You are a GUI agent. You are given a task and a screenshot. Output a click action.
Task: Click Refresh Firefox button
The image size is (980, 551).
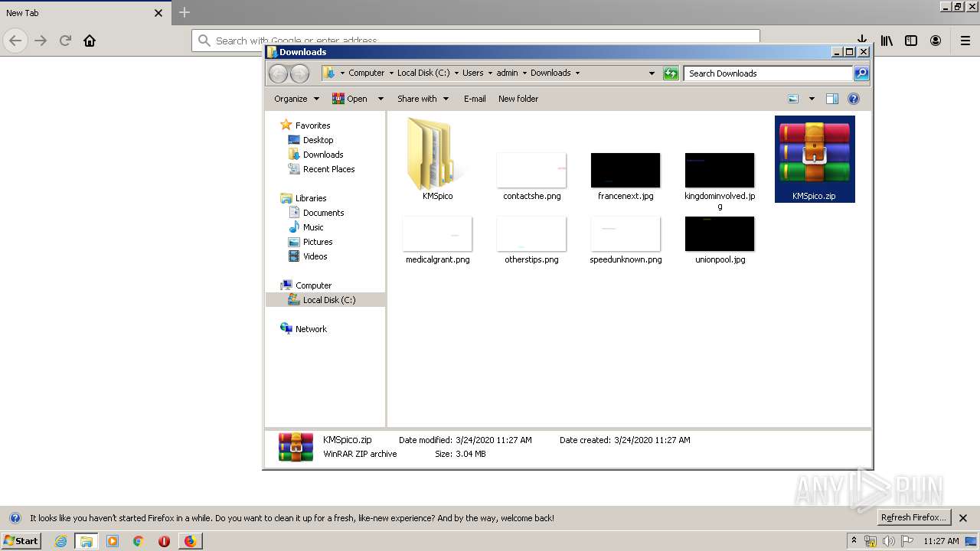(913, 517)
